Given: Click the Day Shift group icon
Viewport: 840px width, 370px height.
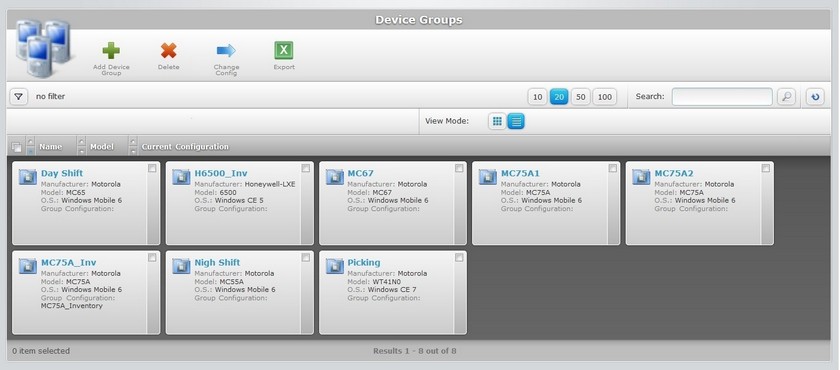Looking at the screenshot, I should (x=27, y=177).
